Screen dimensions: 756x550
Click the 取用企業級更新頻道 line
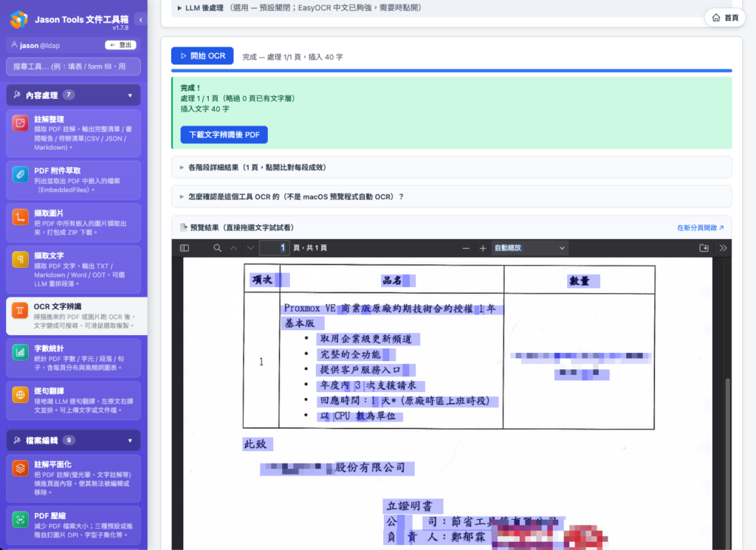click(366, 339)
